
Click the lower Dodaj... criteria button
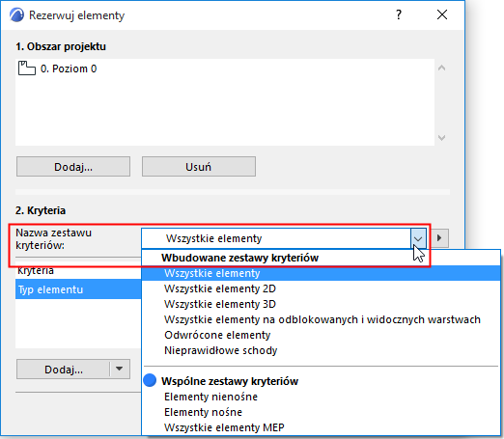tap(64, 370)
